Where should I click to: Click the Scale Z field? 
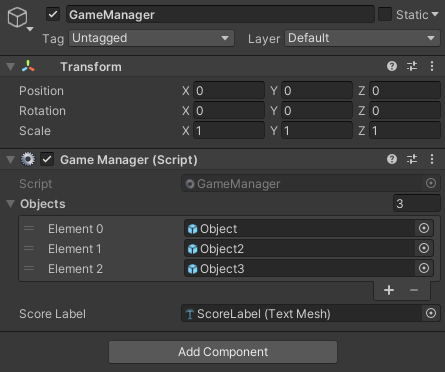pos(405,130)
